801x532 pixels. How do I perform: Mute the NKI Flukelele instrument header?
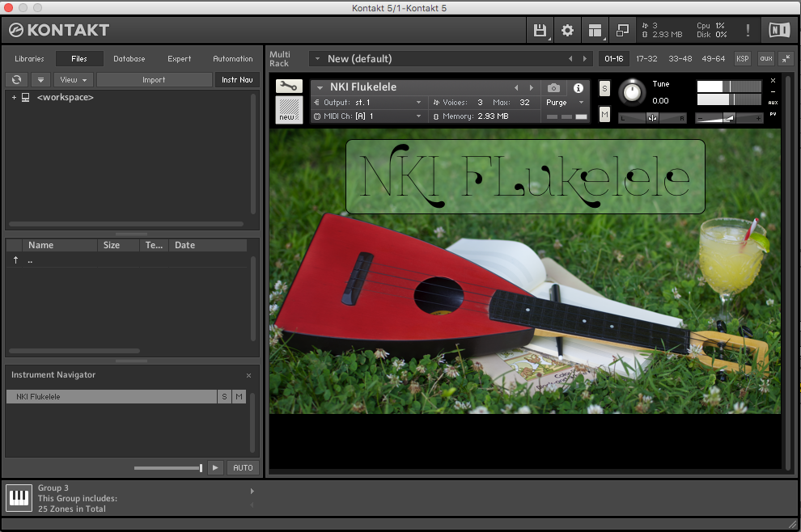[x=604, y=115]
